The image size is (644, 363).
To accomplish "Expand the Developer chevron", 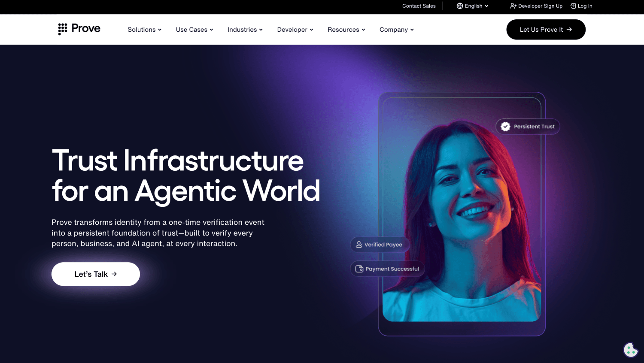I will click(311, 30).
